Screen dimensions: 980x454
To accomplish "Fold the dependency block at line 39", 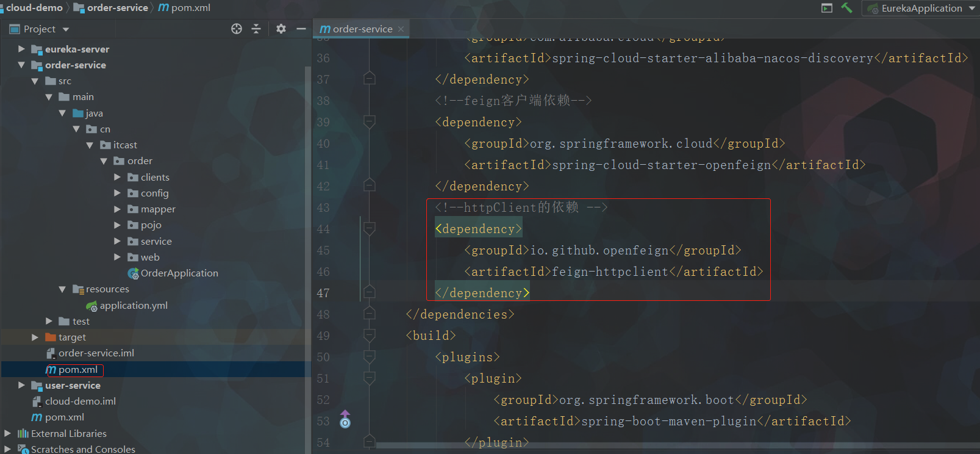I will coord(369,122).
